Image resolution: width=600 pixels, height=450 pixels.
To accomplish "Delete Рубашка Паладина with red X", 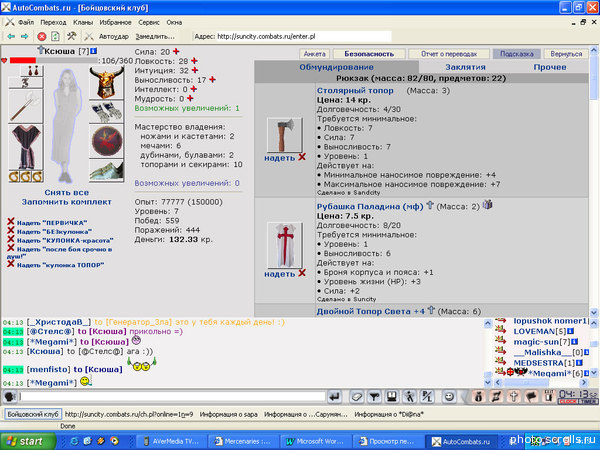I will 302,273.
